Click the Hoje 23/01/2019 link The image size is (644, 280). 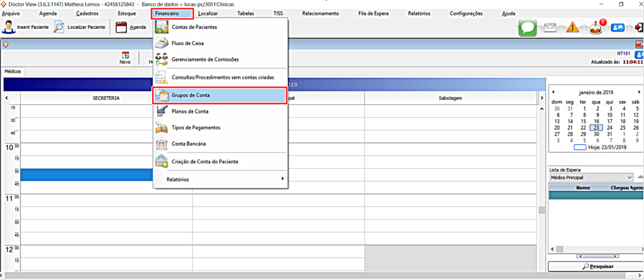coord(607,147)
